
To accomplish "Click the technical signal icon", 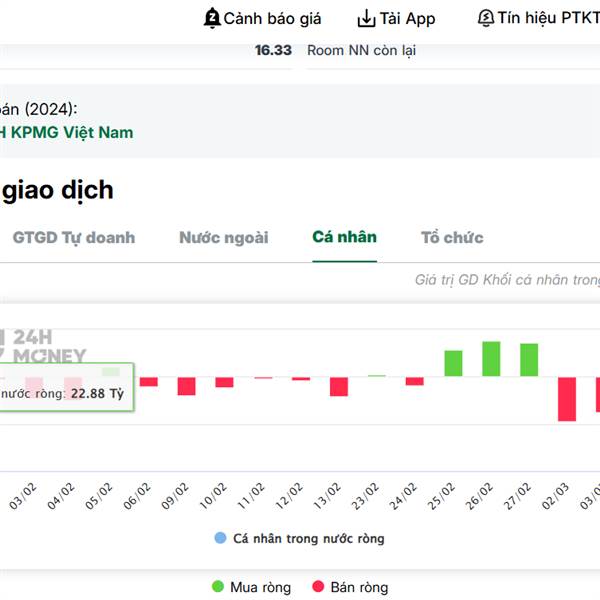I will tap(486, 18).
